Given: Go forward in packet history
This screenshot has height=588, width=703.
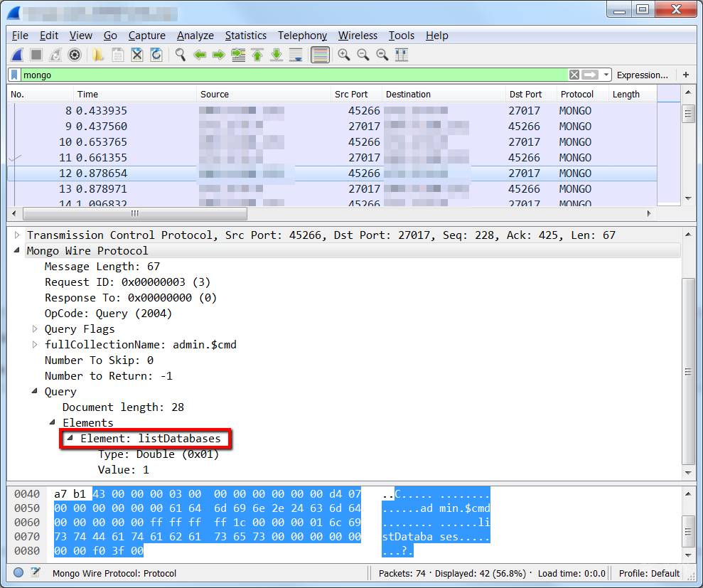Looking at the screenshot, I should click(x=219, y=55).
